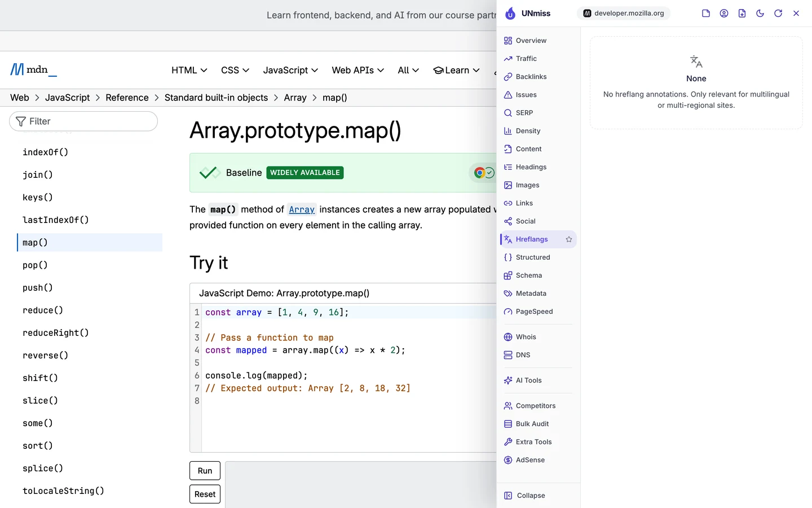Expand the JavaScript nav dropdown
The width and height of the screenshot is (812, 508).
click(x=290, y=70)
